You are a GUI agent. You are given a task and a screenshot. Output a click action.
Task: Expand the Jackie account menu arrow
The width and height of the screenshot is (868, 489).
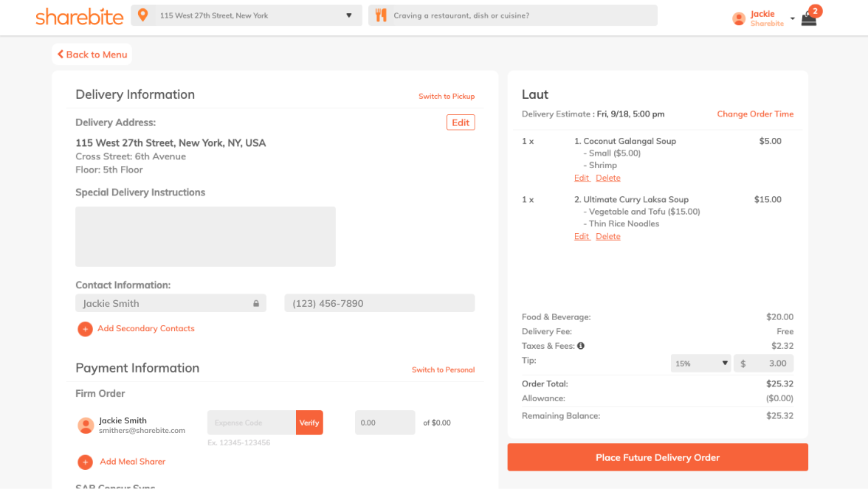click(792, 18)
